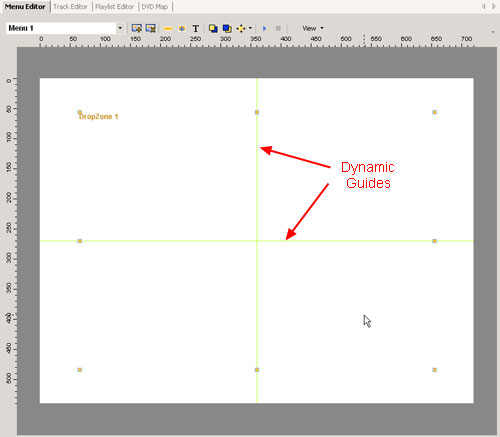Screen dimensions: 500x437
Task: Click the middle-right resize handle
Action: click(435, 241)
